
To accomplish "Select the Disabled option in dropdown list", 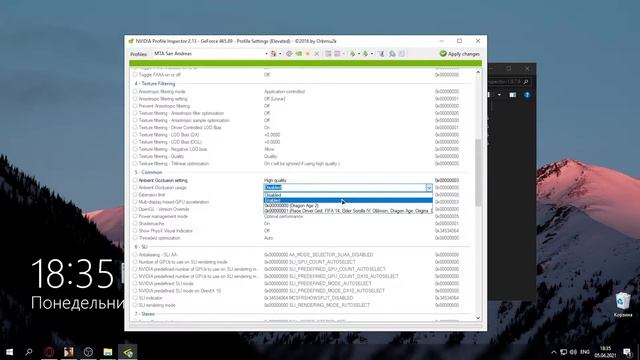I will pyautogui.click(x=348, y=195).
